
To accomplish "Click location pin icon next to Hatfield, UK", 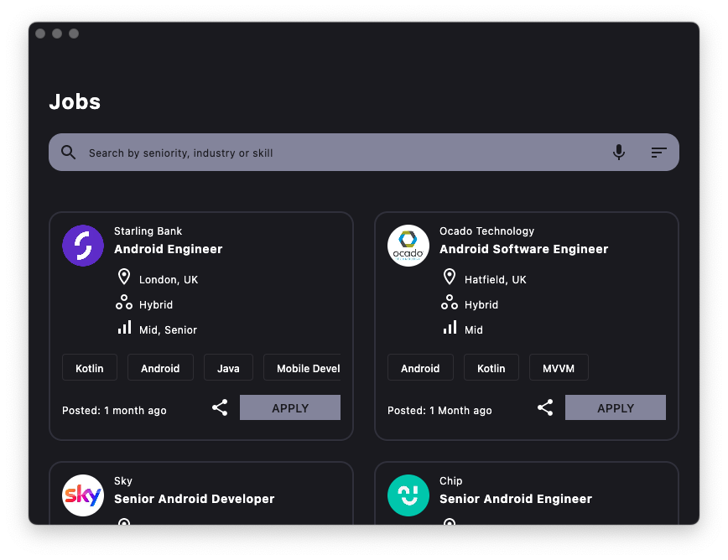I will click(x=450, y=277).
